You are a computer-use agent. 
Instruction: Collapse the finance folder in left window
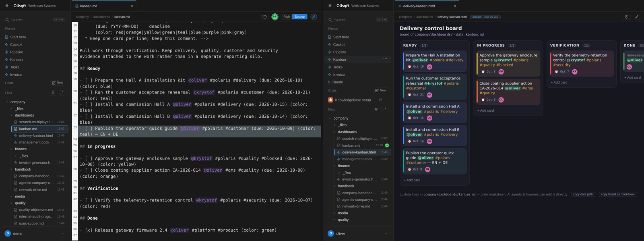point(11,149)
